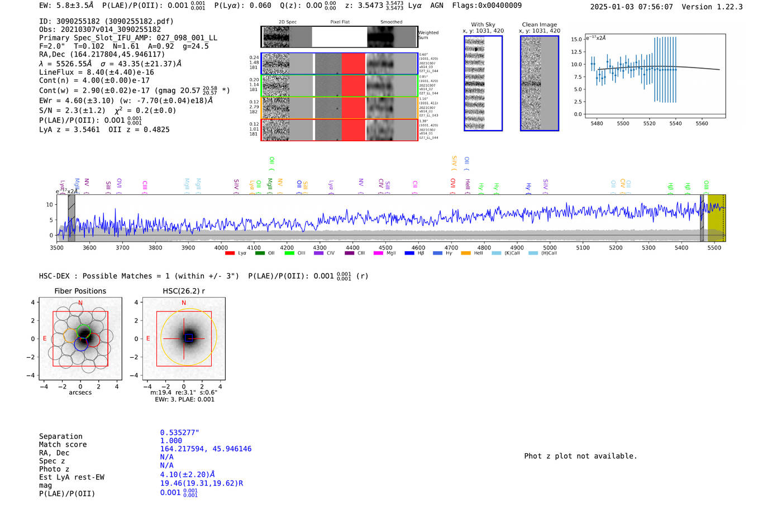The width and height of the screenshot is (782, 532).
Task: Click the magenta MgII legend swatch
Action: click(378, 253)
